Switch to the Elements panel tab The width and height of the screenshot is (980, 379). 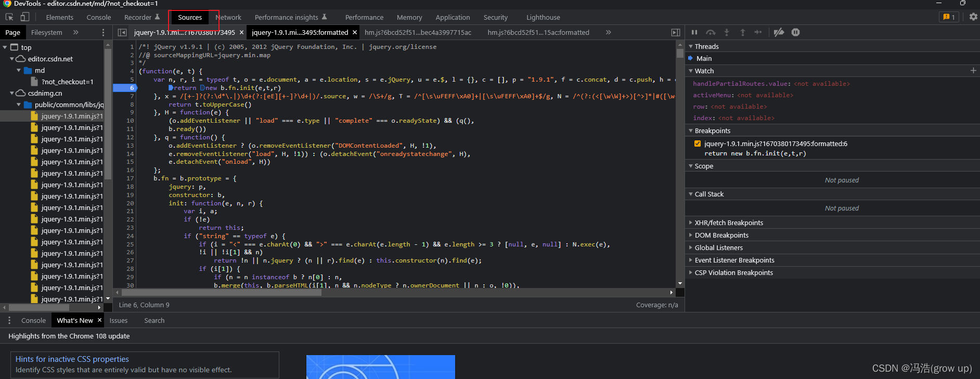click(60, 17)
